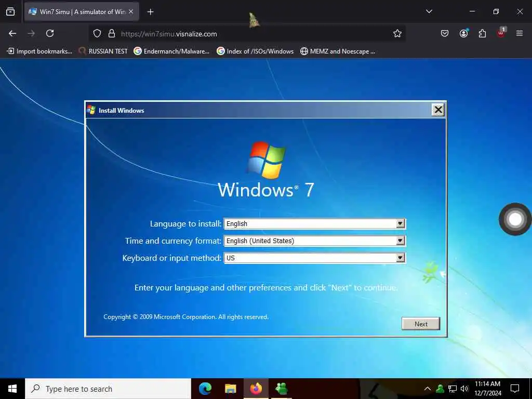Open the Extensions puzzle icon
Image resolution: width=532 pixels, height=399 pixels.
coord(482,33)
